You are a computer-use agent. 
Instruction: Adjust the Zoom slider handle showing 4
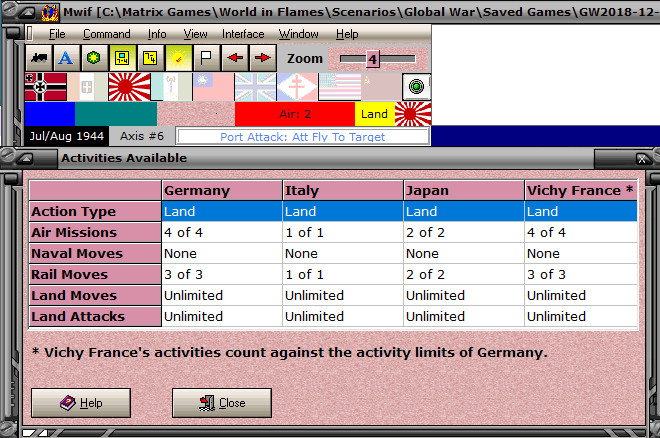(373, 59)
